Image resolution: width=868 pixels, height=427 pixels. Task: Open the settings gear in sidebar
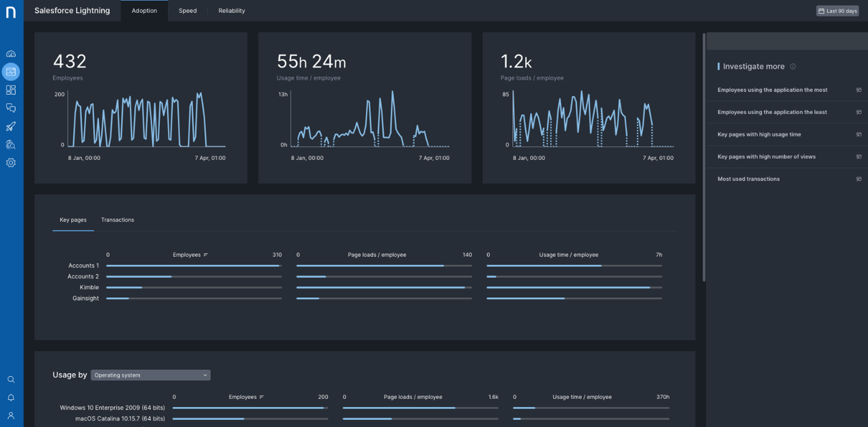click(x=11, y=163)
